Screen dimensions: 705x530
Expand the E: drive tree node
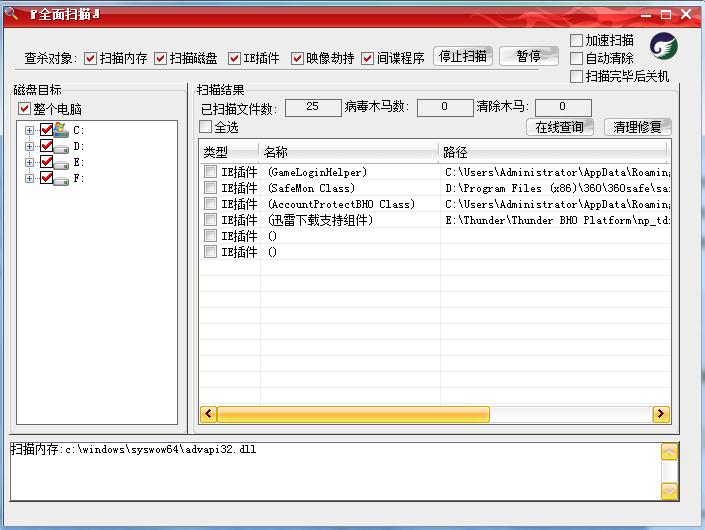[x=29, y=162]
